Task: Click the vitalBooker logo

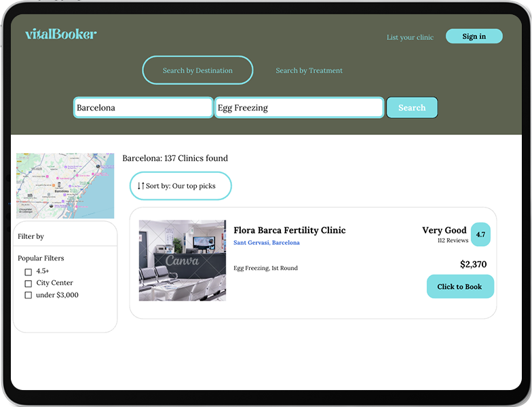Action: (60, 34)
